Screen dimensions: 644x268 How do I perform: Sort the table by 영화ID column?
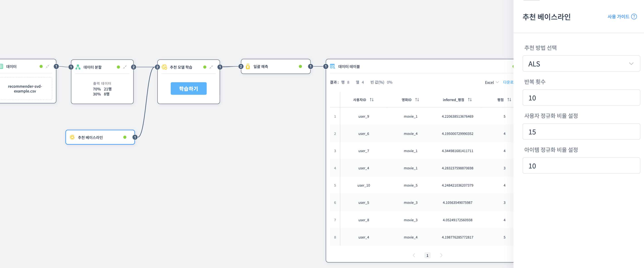click(x=417, y=100)
